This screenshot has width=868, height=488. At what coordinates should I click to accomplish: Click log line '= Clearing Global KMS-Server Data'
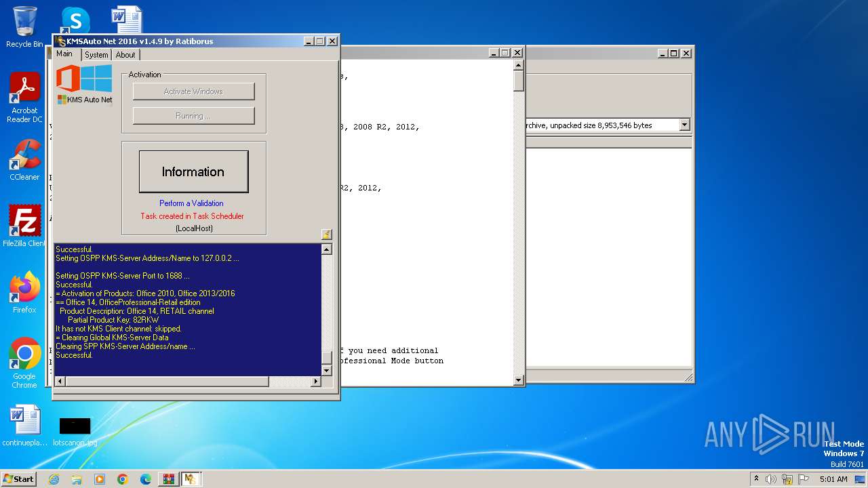(113, 338)
